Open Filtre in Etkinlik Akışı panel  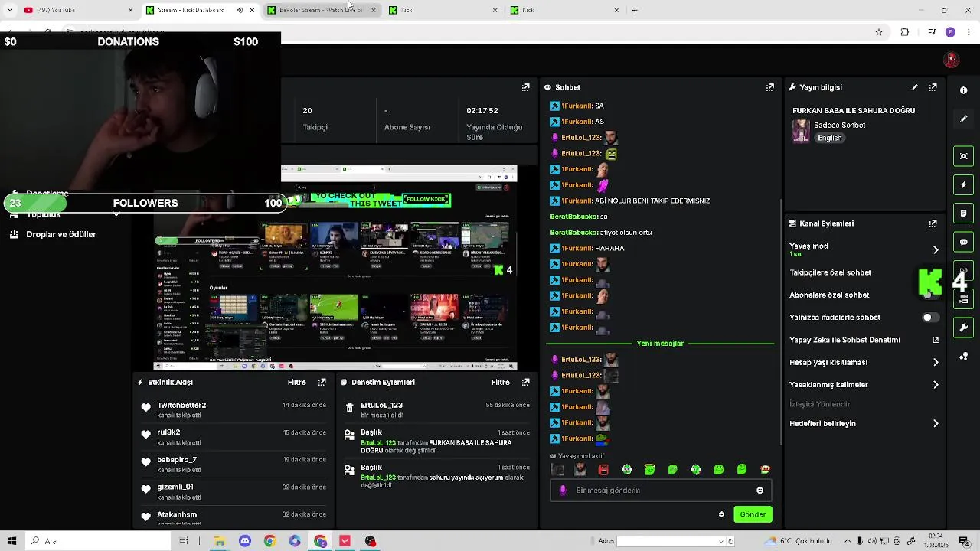pyautogui.click(x=296, y=382)
